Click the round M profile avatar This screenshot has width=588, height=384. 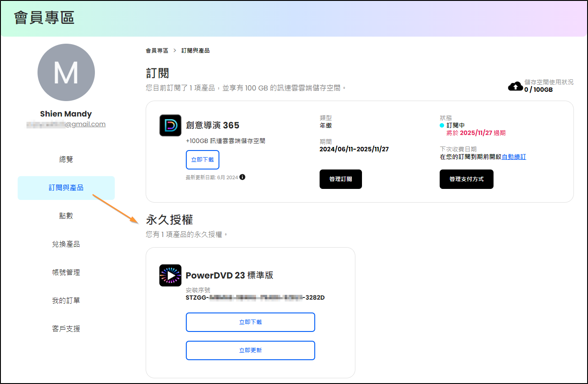point(66,72)
